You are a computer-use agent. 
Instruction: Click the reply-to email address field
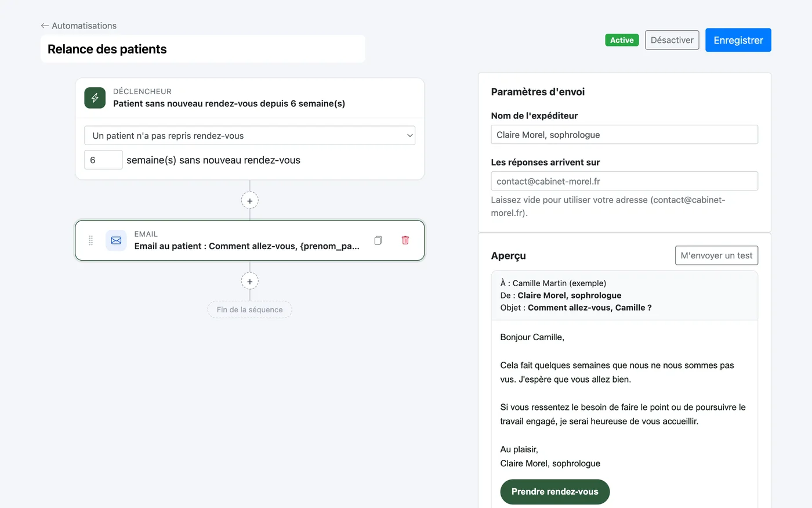(625, 181)
